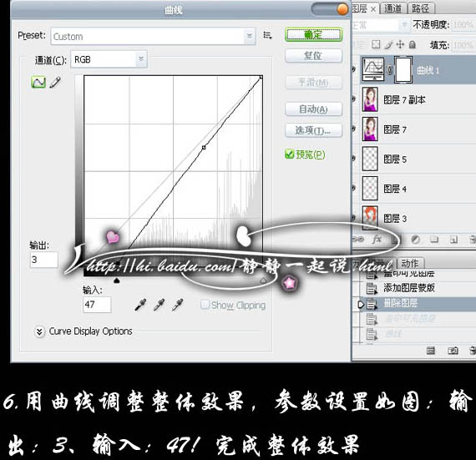The image size is (476, 460).
Task: Toggle visibility of 图层 4 layer
Action: pyautogui.click(x=354, y=188)
